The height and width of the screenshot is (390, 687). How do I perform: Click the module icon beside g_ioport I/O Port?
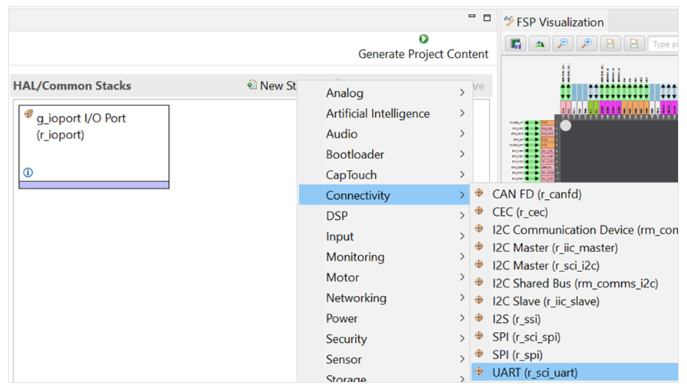(28, 114)
